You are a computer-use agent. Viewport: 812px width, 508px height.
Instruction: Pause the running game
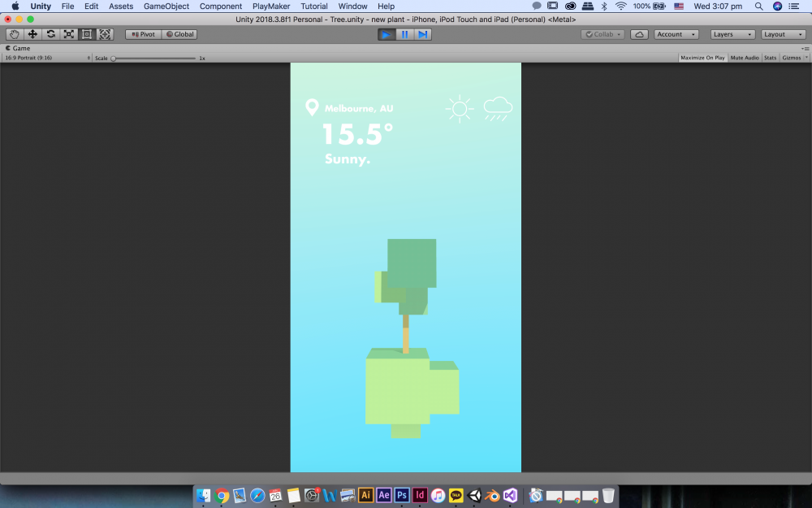click(x=404, y=34)
